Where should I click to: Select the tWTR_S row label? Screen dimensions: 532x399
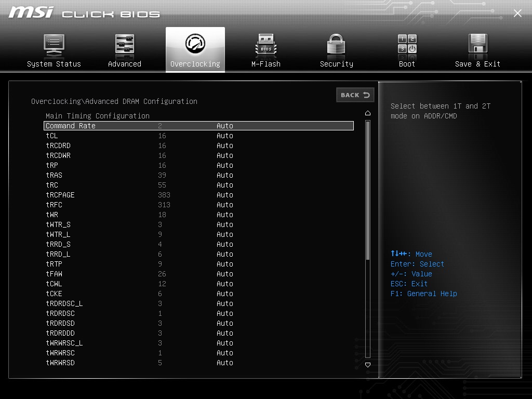[58, 224]
